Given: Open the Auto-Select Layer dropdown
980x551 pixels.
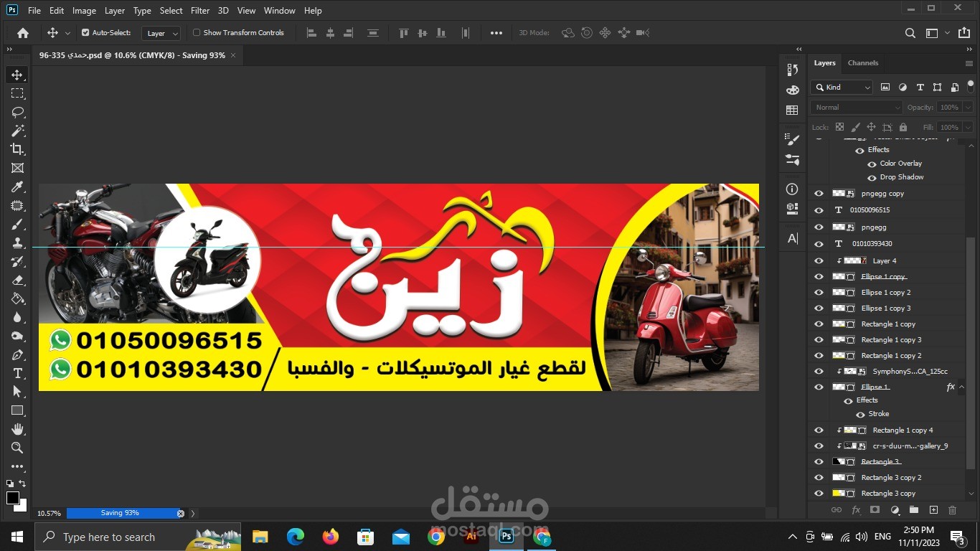Looking at the screenshot, I should [x=161, y=33].
